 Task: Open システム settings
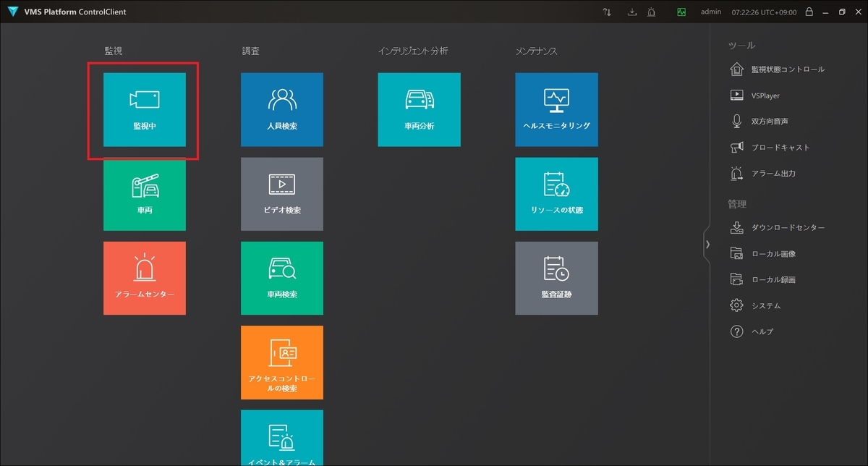pyautogui.click(x=755, y=305)
